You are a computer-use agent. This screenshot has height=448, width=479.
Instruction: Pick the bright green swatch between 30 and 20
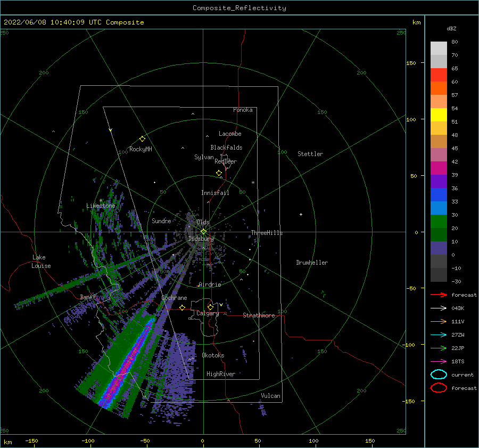(x=439, y=222)
